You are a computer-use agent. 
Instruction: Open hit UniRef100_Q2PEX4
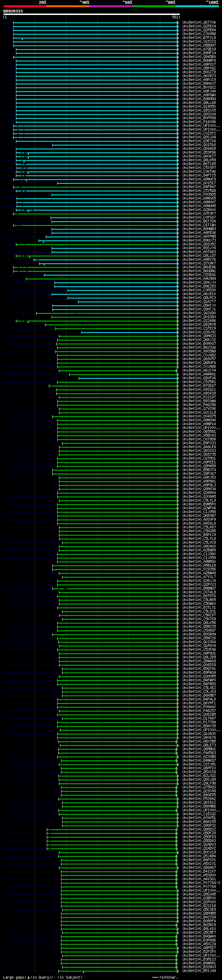(x=199, y=26)
